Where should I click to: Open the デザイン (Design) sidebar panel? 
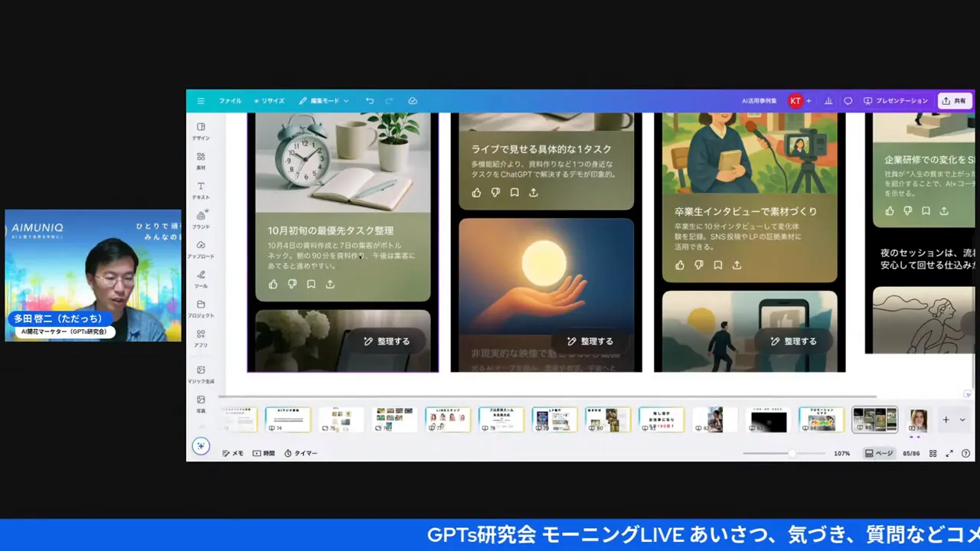pyautogui.click(x=201, y=131)
